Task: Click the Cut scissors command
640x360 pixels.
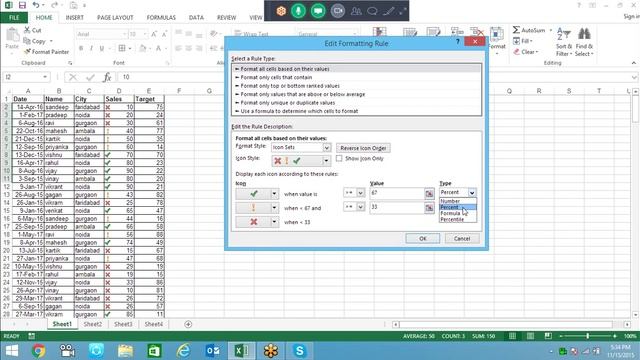Action: (32, 30)
